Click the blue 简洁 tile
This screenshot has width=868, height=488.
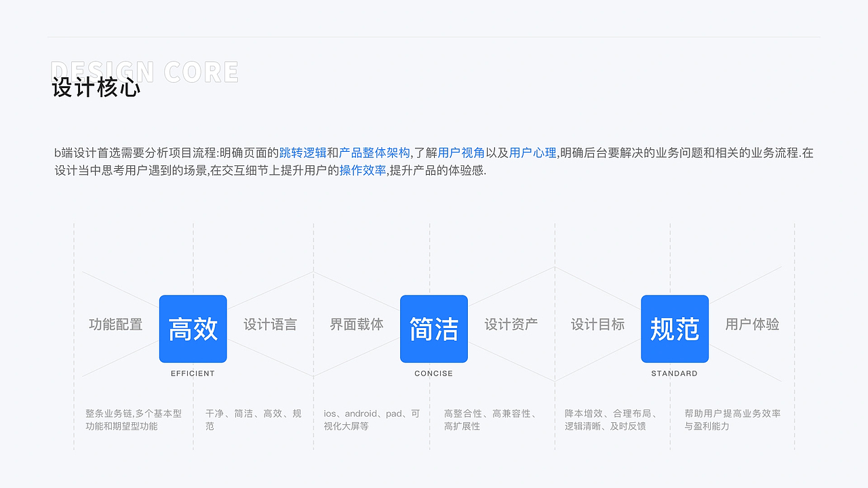click(x=434, y=329)
